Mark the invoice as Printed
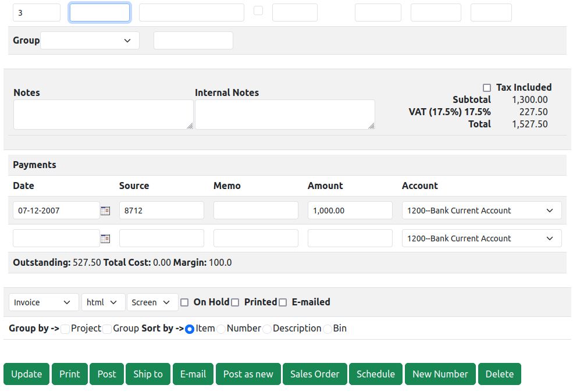This screenshot has height=392, width=573. pos(235,302)
